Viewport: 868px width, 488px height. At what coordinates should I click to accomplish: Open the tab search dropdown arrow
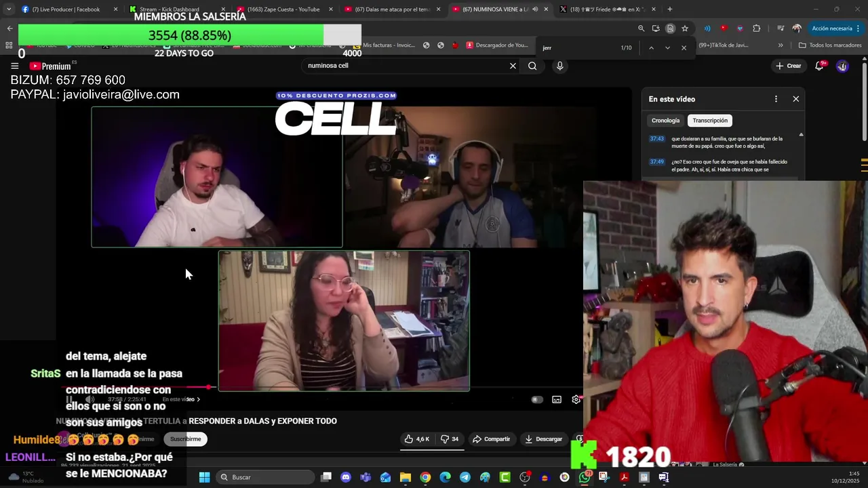tap(8, 9)
